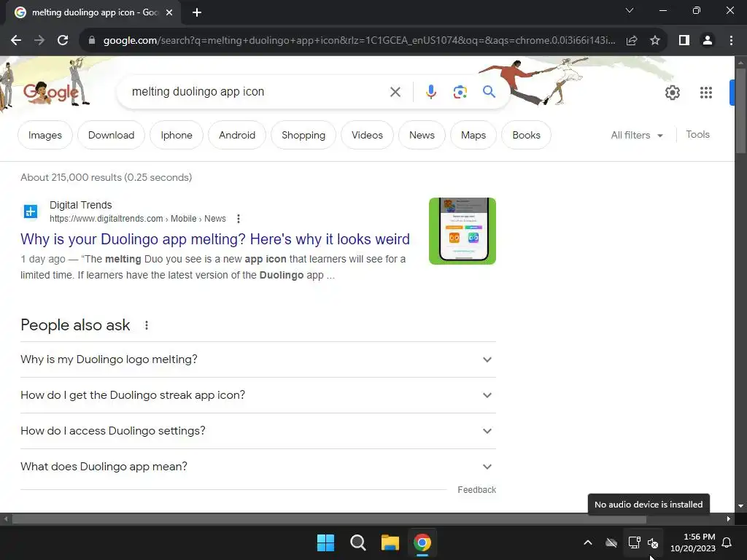Click the scroll right arrow
The height and width of the screenshot is (560, 747).
pos(729,519)
